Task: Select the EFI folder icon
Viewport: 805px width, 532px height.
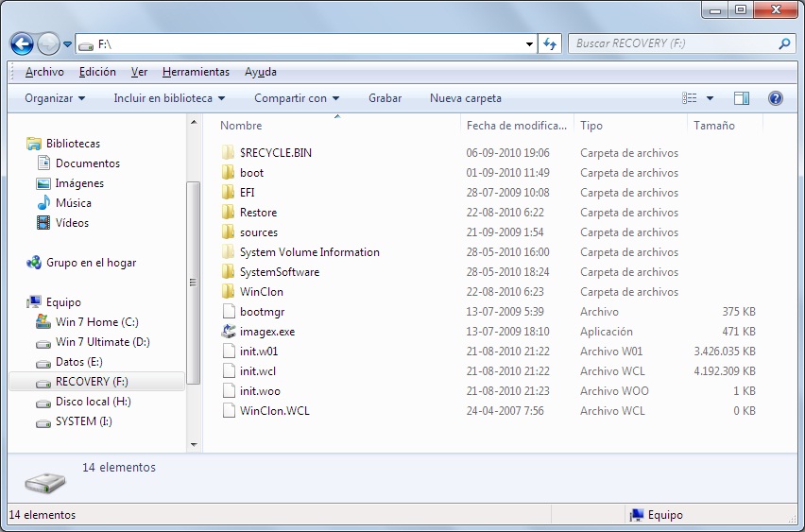Action: [x=228, y=192]
